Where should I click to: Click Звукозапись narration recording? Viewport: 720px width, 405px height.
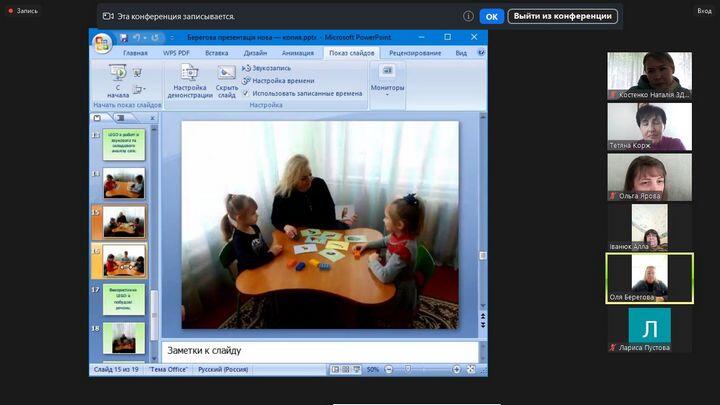pyautogui.click(x=266, y=68)
